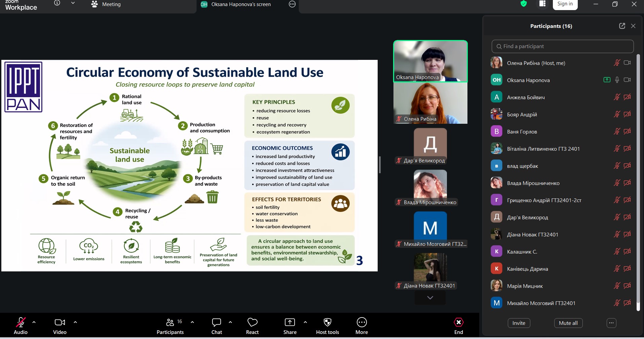Expand the Share options caret
Image resolution: width=644 pixels, height=339 pixels.
point(305,322)
